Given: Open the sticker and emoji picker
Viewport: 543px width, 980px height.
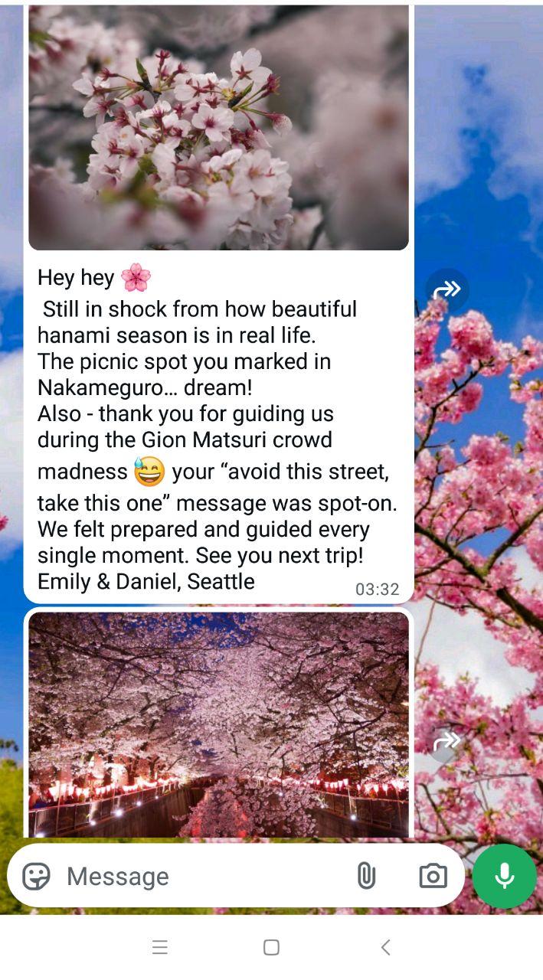Looking at the screenshot, I should click(x=36, y=876).
